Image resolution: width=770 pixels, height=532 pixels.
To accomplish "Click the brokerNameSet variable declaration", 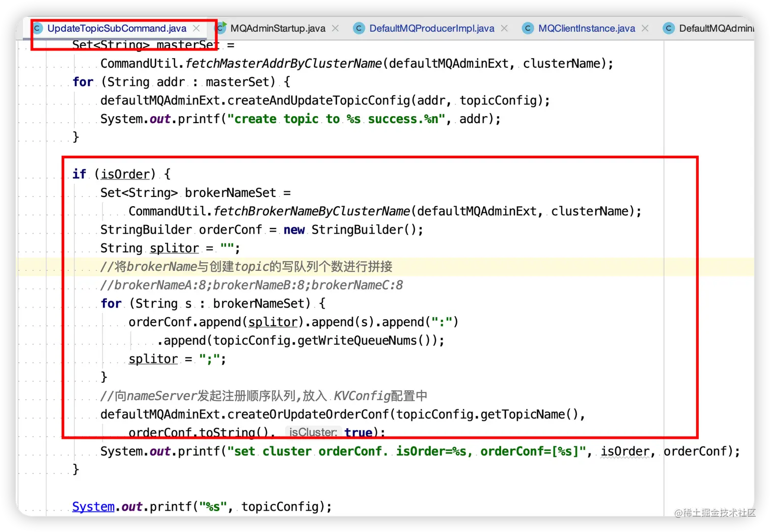I will [231, 193].
